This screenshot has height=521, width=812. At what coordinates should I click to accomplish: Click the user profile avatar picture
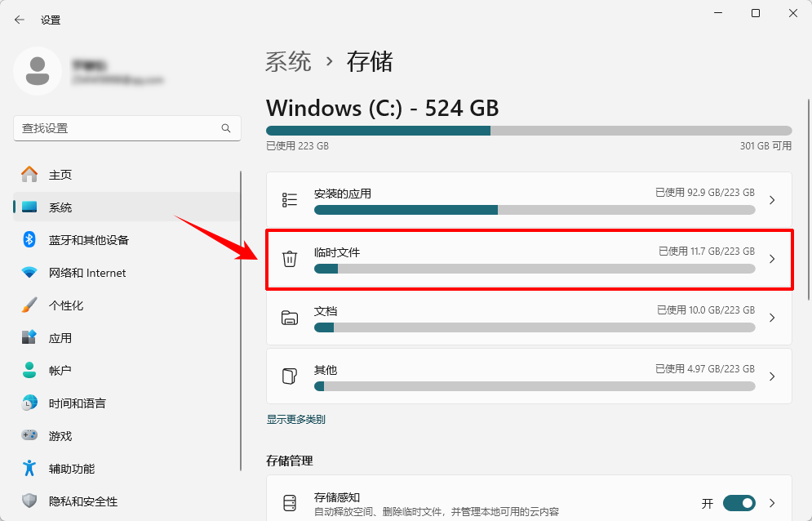tap(38, 71)
